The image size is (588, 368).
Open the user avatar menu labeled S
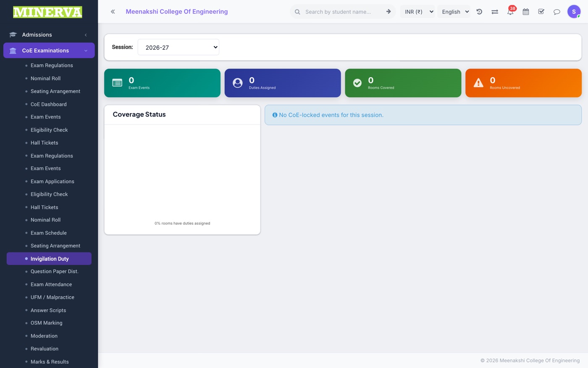(574, 12)
